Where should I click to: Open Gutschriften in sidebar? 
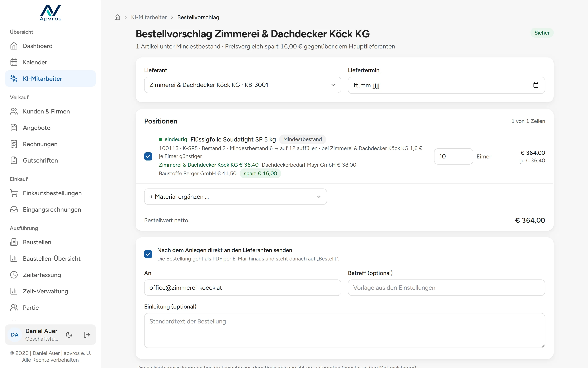click(50, 160)
